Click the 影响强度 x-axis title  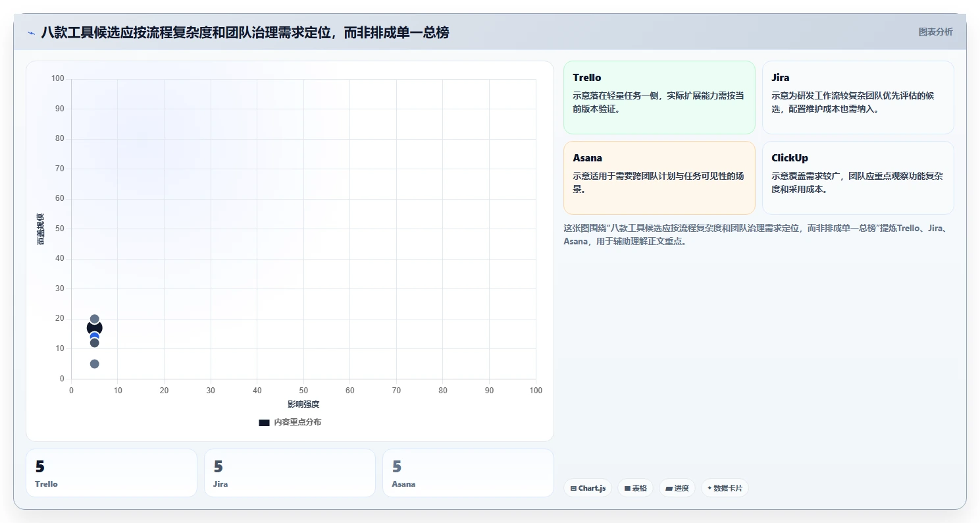point(303,404)
